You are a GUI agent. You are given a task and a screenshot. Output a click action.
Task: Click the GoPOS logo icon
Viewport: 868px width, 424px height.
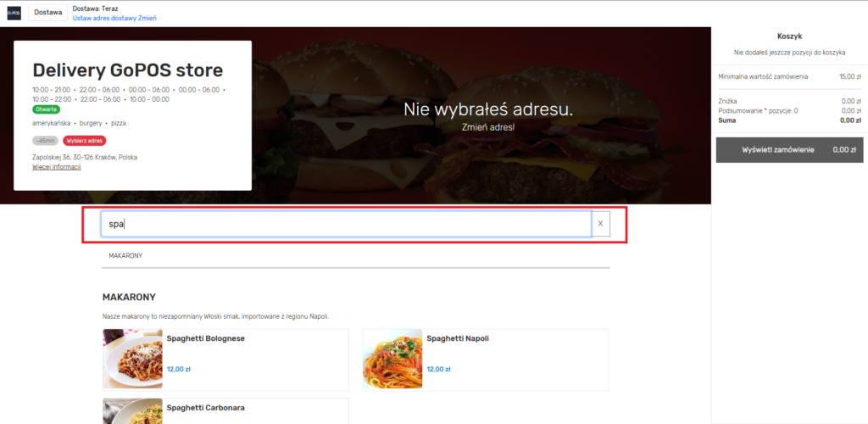(14, 13)
